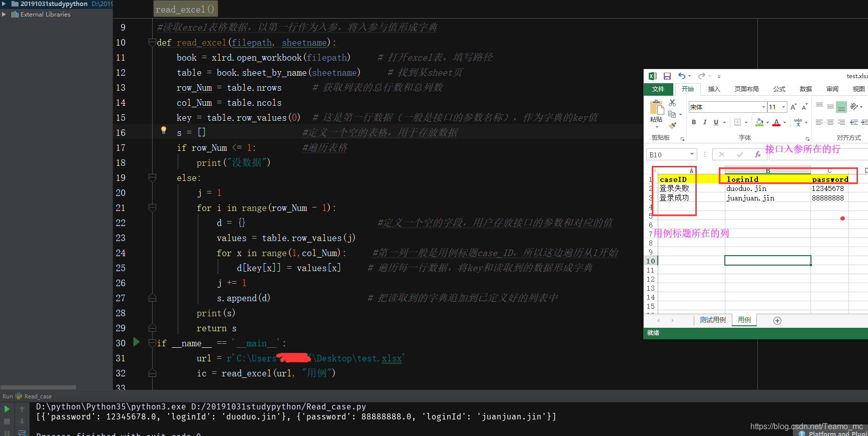This screenshot has width=868, height=436.
Task: Select the 测试用例 sheet tab
Action: (x=712, y=320)
